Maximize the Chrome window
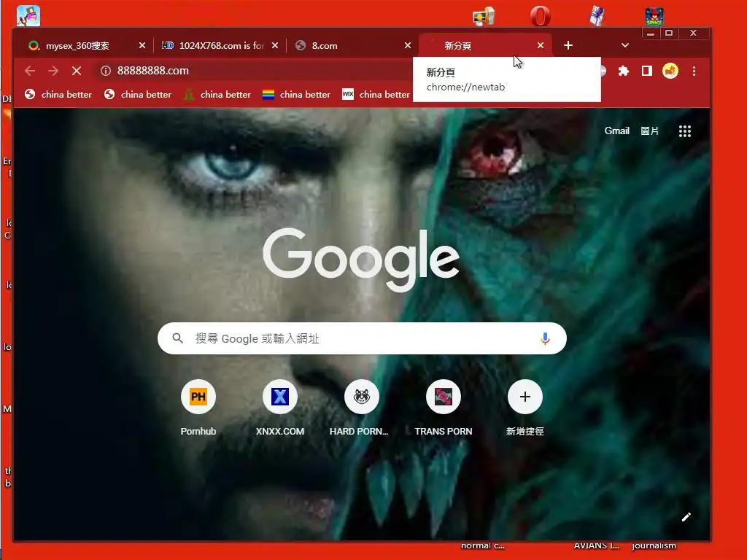 pyautogui.click(x=669, y=34)
